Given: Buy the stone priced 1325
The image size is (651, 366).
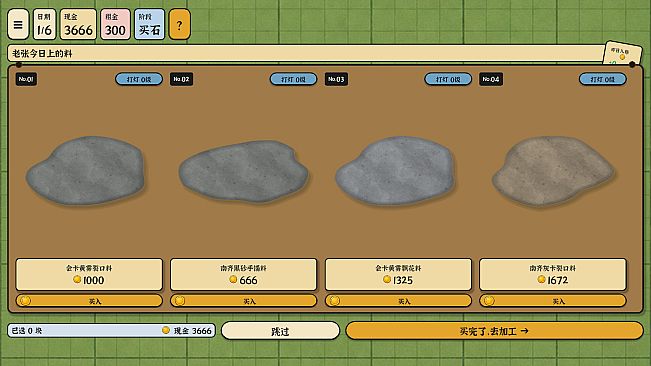Looking at the screenshot, I should pyautogui.click(x=398, y=301).
